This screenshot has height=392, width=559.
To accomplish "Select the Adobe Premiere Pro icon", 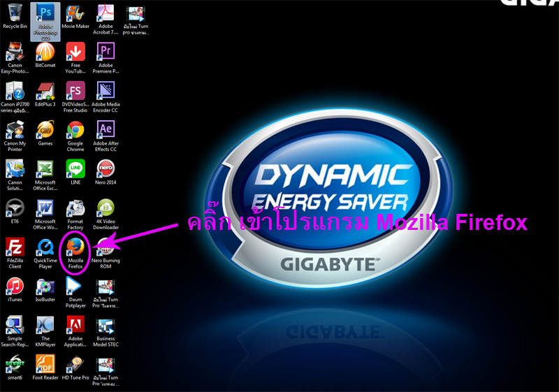I will click(x=106, y=52).
